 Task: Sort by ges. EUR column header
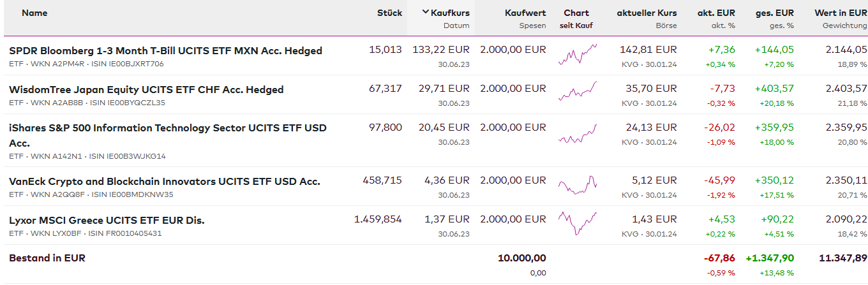point(775,13)
